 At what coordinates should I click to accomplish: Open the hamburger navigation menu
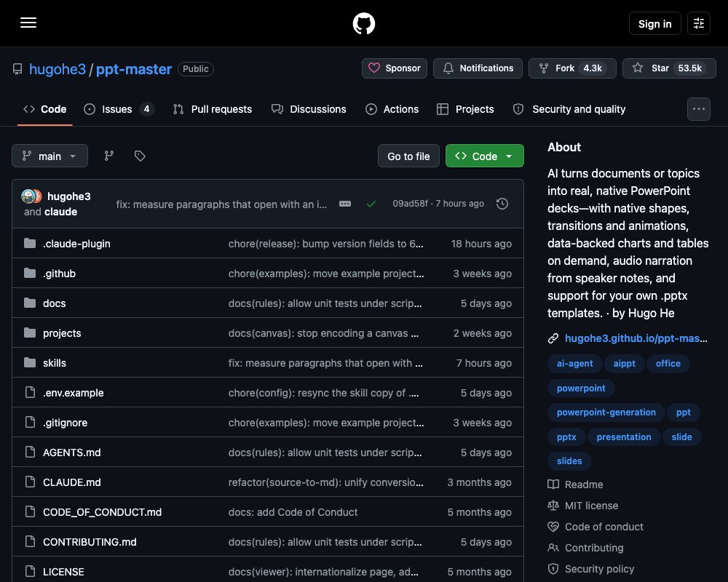(x=28, y=23)
